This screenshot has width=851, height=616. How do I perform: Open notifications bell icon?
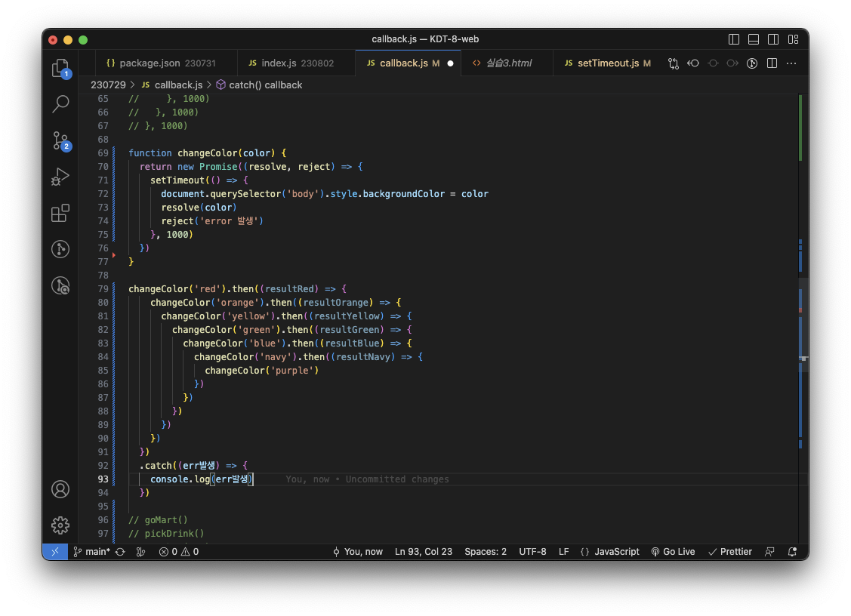tap(792, 551)
